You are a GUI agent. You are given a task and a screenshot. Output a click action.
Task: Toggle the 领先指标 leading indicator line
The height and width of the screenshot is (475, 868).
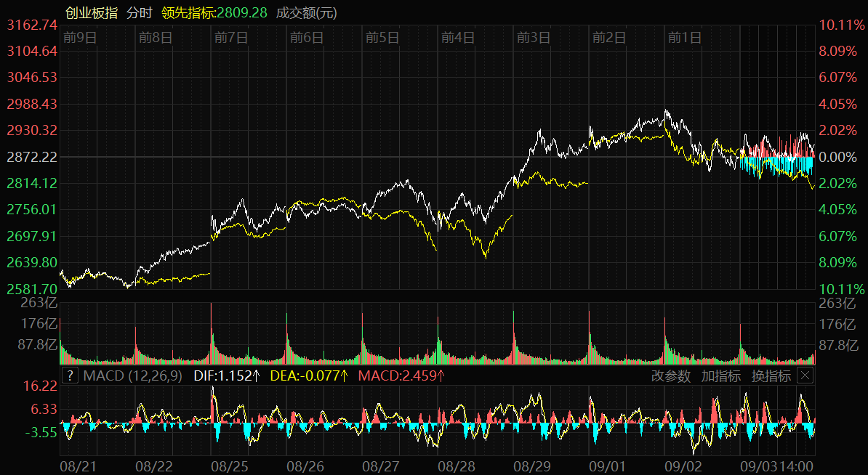(x=214, y=13)
